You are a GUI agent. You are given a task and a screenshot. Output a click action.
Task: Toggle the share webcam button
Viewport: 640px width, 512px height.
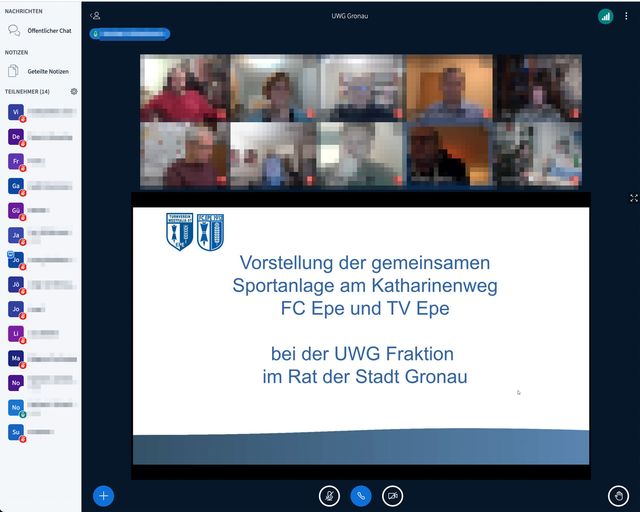click(392, 496)
